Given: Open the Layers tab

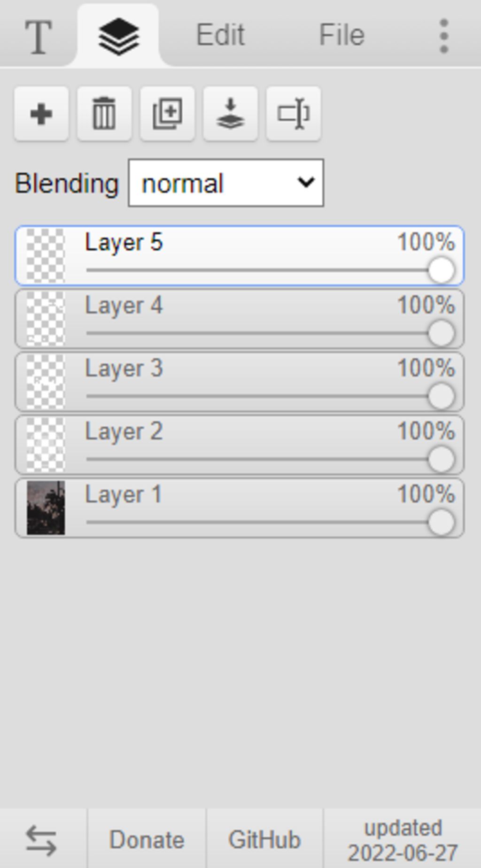Looking at the screenshot, I should [118, 36].
